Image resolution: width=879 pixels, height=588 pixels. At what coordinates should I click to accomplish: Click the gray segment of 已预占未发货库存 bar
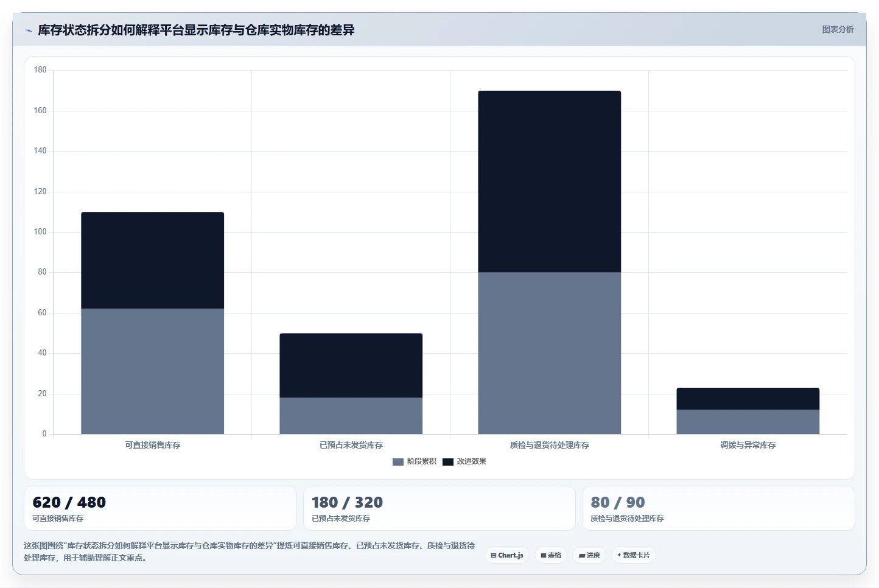(351, 416)
